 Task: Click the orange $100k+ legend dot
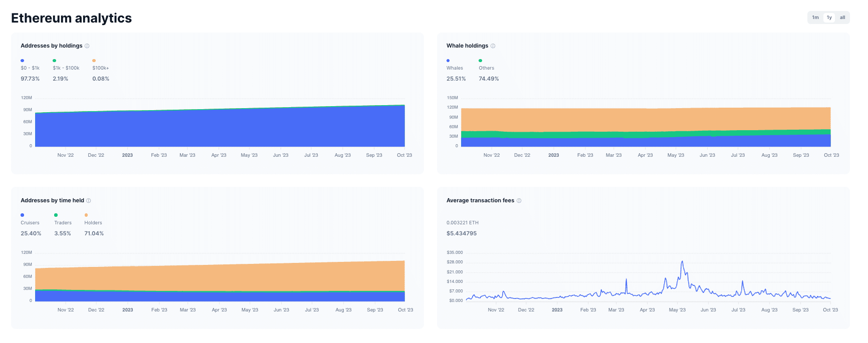coord(94,61)
